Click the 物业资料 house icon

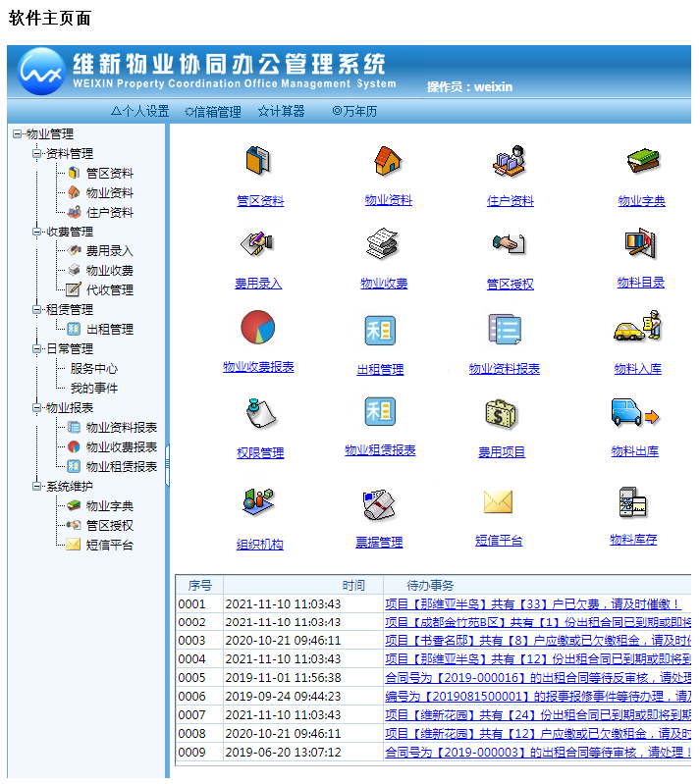tap(388, 161)
